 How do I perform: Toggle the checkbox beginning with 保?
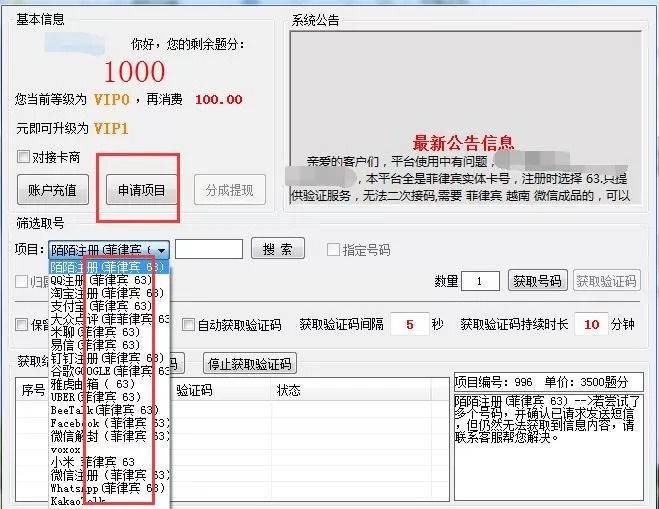click(21, 324)
